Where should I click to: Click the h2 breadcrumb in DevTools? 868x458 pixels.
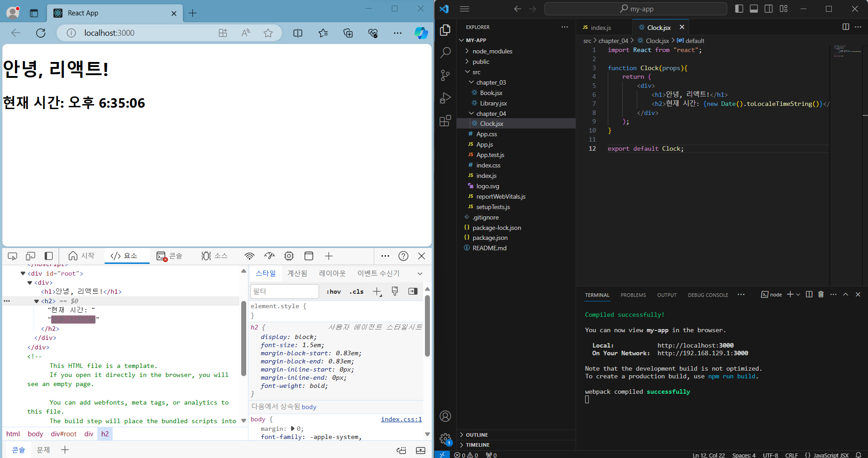click(x=105, y=434)
